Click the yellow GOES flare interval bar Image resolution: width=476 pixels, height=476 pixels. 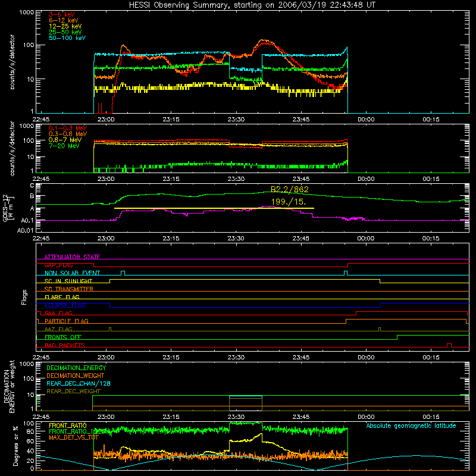click(x=214, y=208)
